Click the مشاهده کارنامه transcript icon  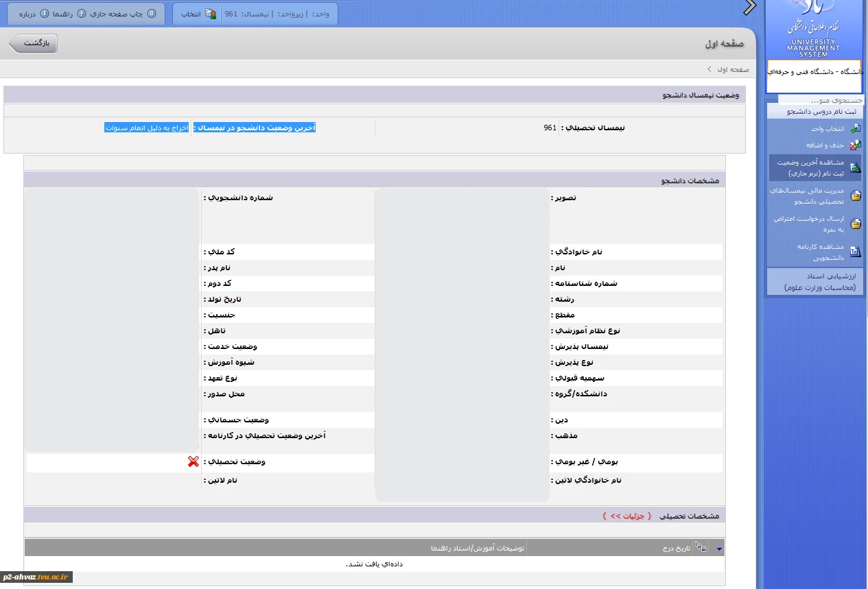(x=855, y=251)
